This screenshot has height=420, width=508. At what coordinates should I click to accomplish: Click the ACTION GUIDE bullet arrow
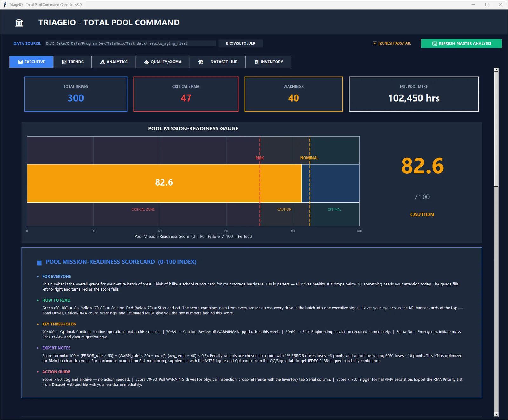coord(38,372)
